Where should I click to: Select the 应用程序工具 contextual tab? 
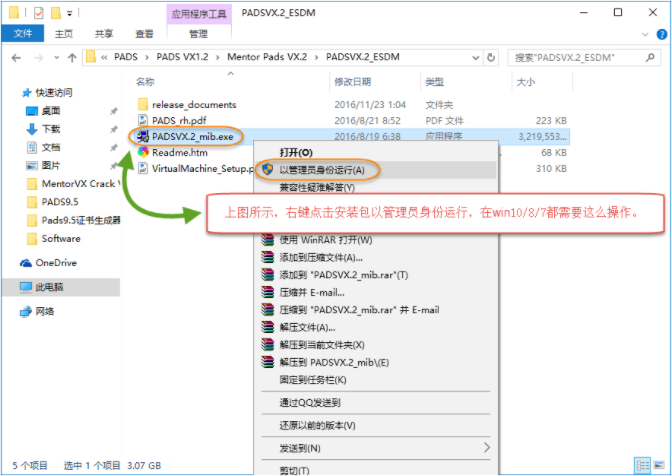click(x=199, y=14)
